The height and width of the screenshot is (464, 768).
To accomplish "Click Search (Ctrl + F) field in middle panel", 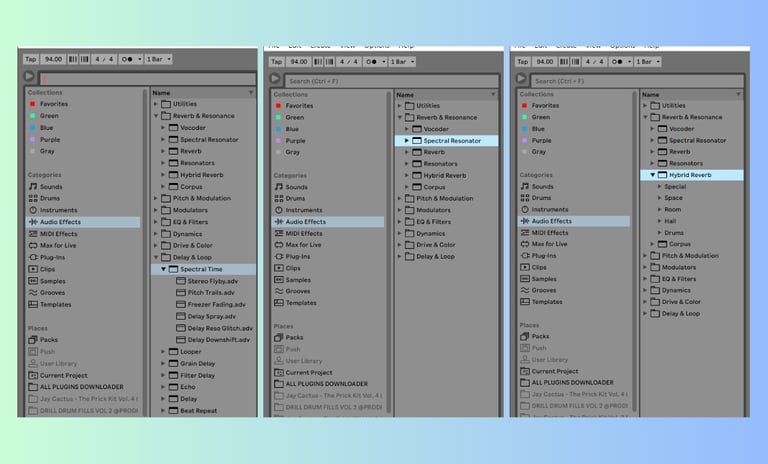I will pyautogui.click(x=391, y=81).
